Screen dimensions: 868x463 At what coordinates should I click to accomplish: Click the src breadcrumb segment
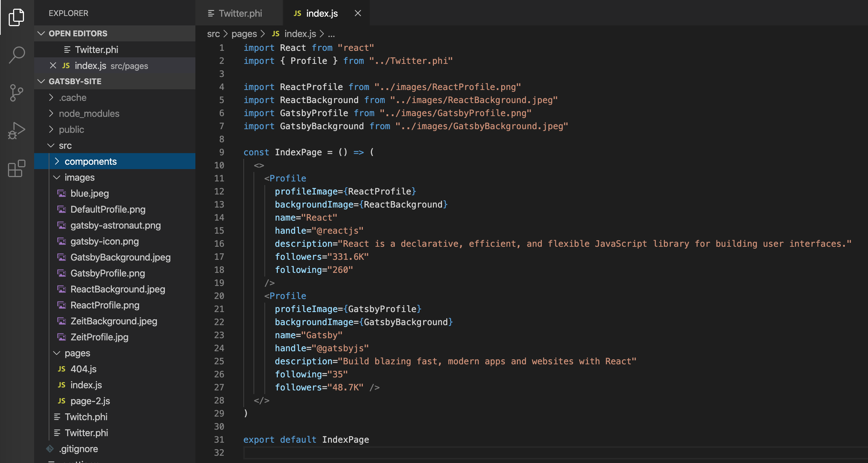click(213, 34)
